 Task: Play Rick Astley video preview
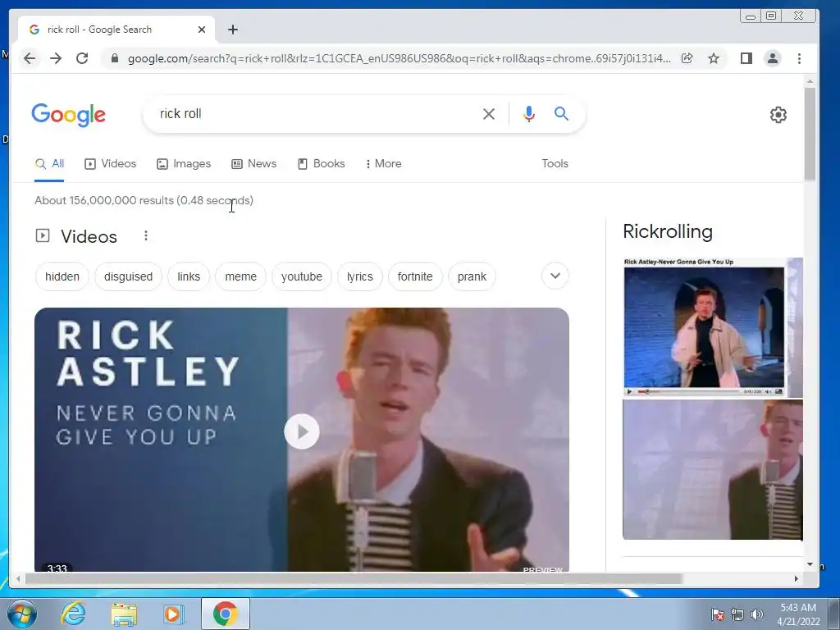click(x=302, y=431)
